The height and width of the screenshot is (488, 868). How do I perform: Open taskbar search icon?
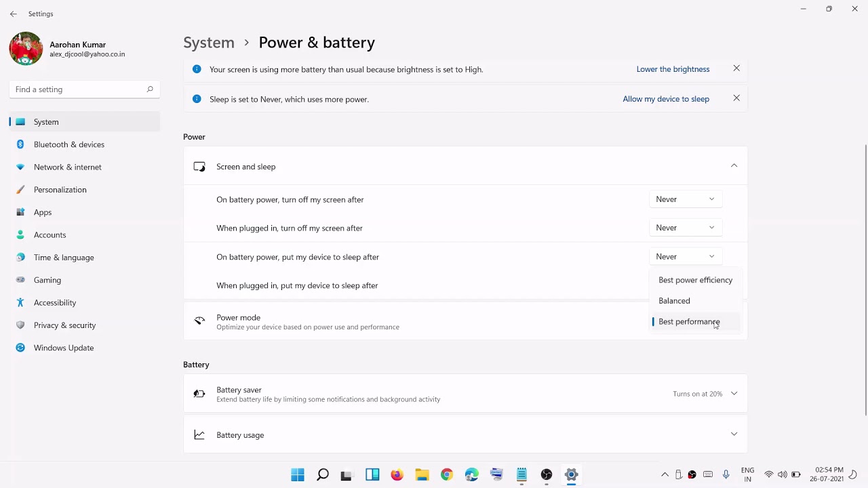point(323,474)
